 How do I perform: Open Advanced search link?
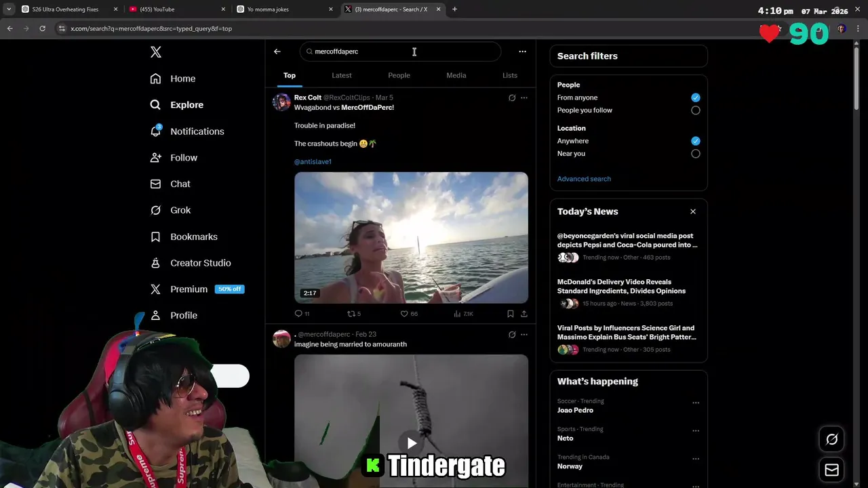[584, 179]
